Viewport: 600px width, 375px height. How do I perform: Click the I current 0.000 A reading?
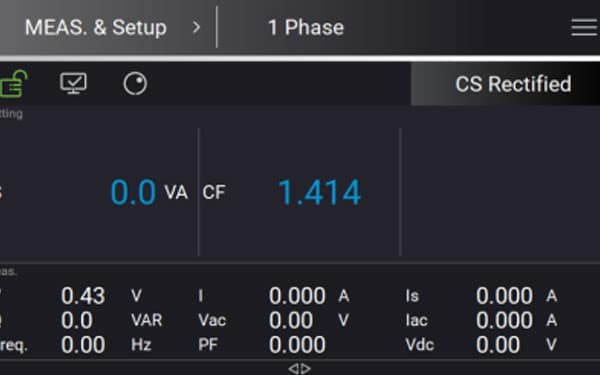274,296
